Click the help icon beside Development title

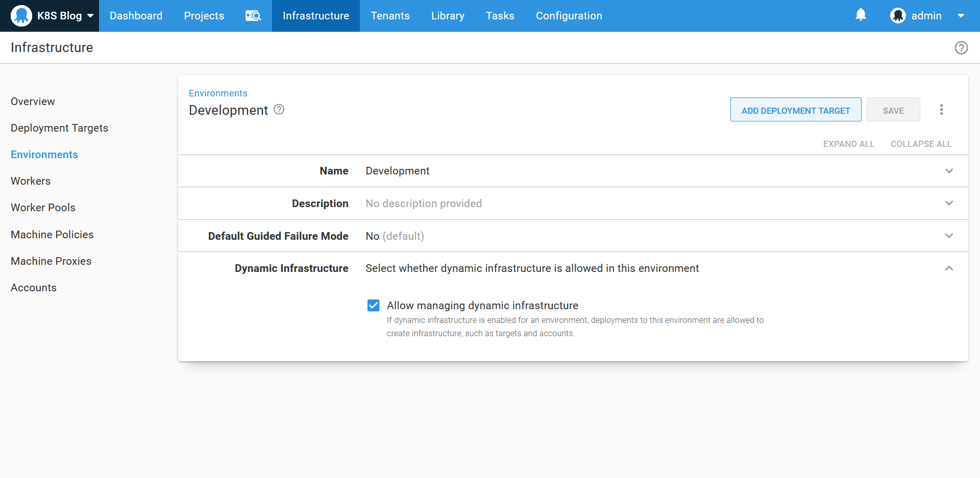279,110
